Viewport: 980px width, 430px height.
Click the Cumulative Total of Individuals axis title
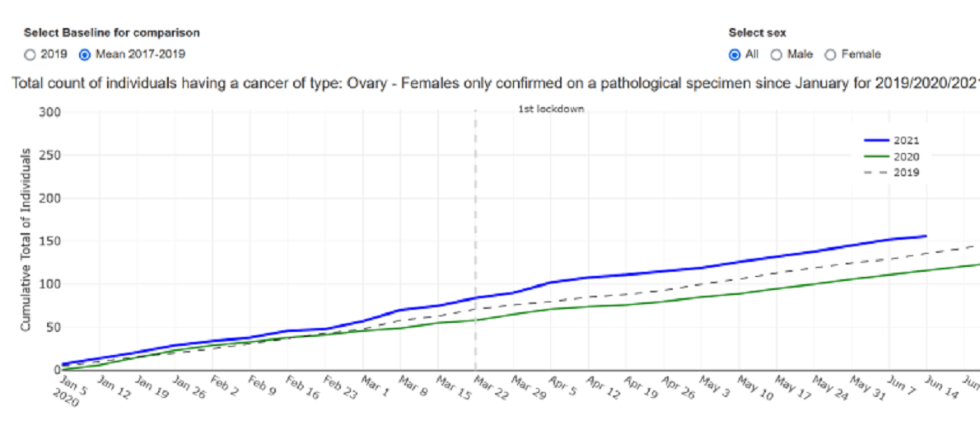coord(26,241)
